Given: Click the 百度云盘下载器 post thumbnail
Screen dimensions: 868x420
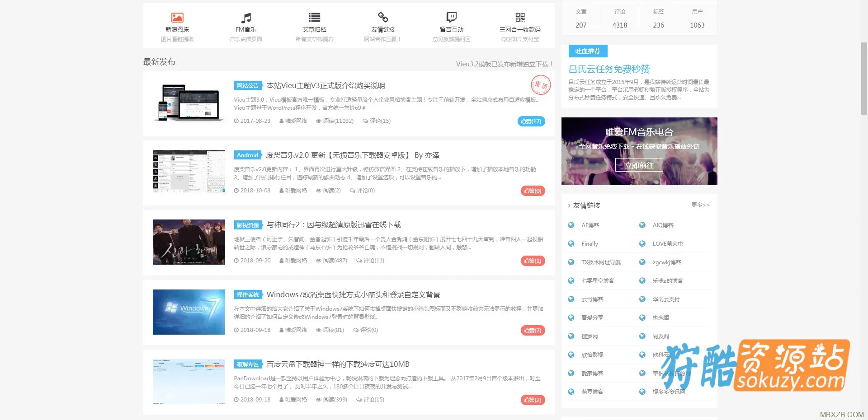Looking at the screenshot, I should [x=189, y=382].
